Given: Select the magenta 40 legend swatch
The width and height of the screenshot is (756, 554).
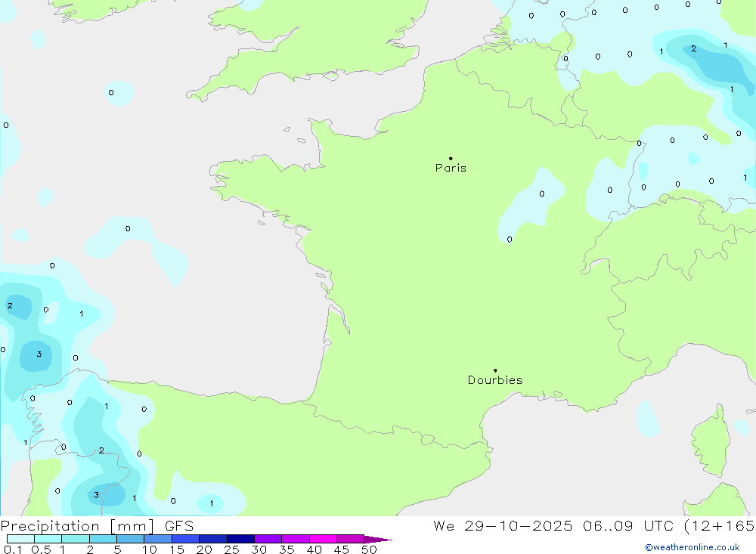Looking at the screenshot, I should (x=323, y=539).
